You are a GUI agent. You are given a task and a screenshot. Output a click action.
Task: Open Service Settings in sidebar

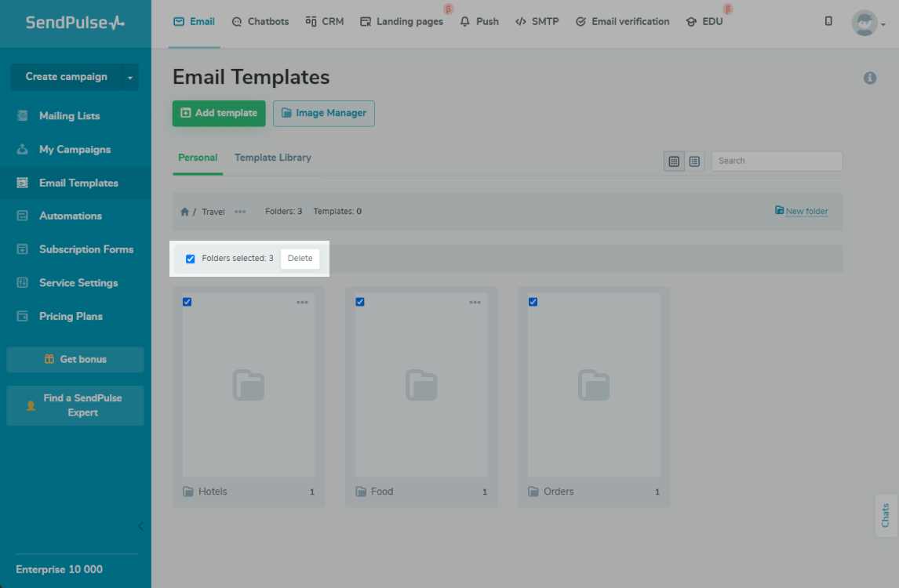[x=78, y=283]
